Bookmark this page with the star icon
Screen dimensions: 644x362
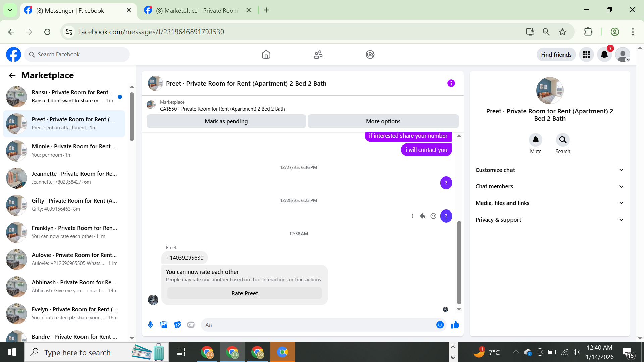[x=562, y=32]
